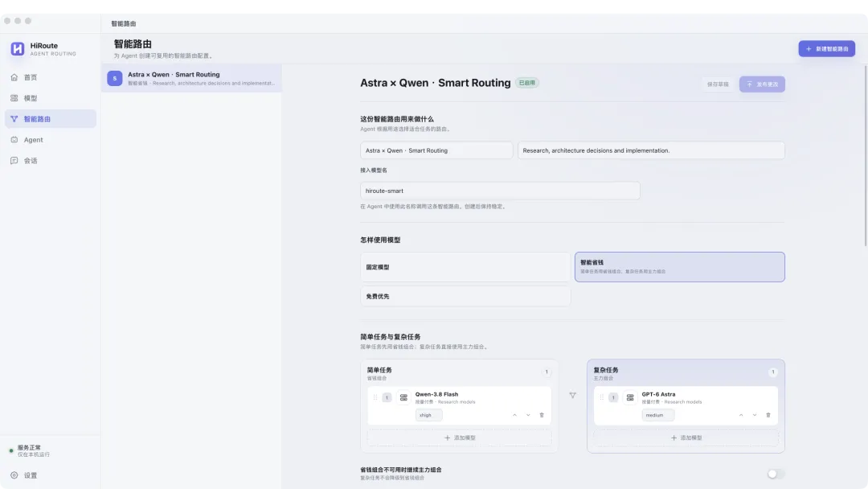The image size is (868, 489).
Task: Open 会话 in the sidebar
Action: [x=51, y=161]
